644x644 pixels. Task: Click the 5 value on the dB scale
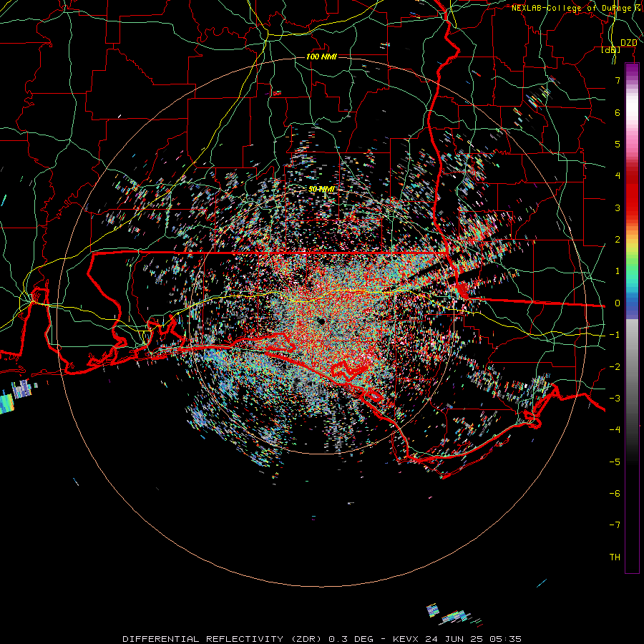618,144
